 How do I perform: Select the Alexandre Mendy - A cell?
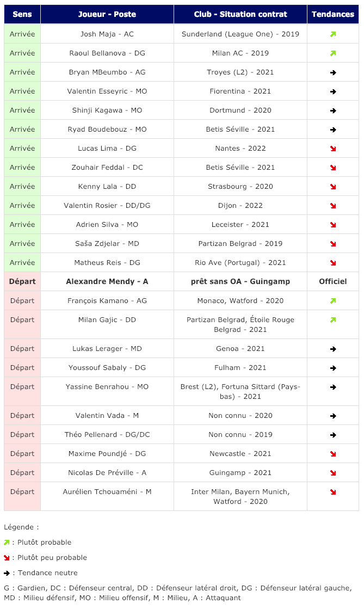(x=107, y=282)
